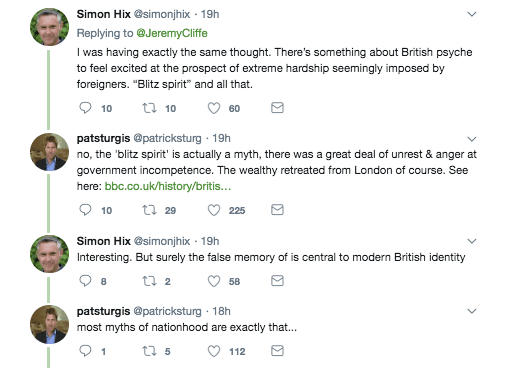The width and height of the screenshot is (507, 368).
Task: Click patsturgis avatar on the 18h tweet
Action: pos(49,324)
